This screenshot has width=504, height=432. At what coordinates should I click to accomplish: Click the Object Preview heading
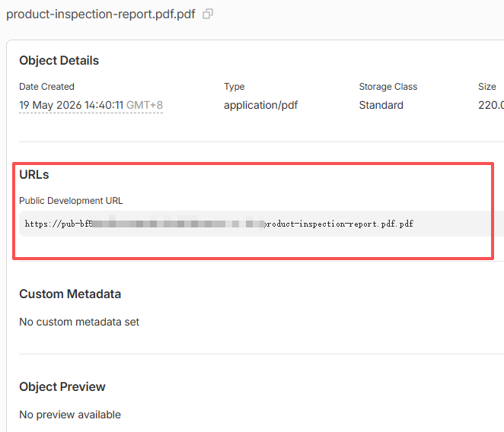62,386
